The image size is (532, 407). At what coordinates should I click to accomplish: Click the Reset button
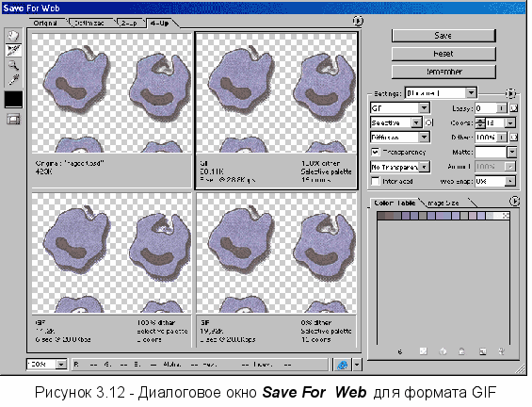(x=443, y=54)
